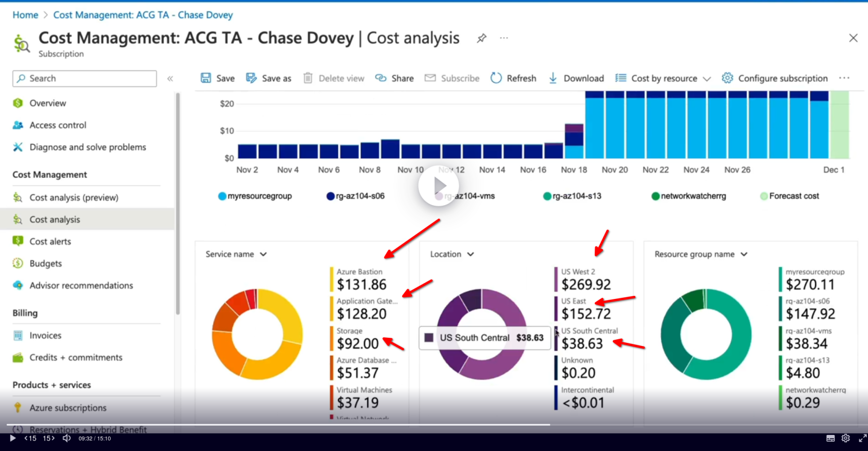Viewport: 868px width, 451px height.
Task: Click the sidebar Search field
Action: tap(85, 79)
